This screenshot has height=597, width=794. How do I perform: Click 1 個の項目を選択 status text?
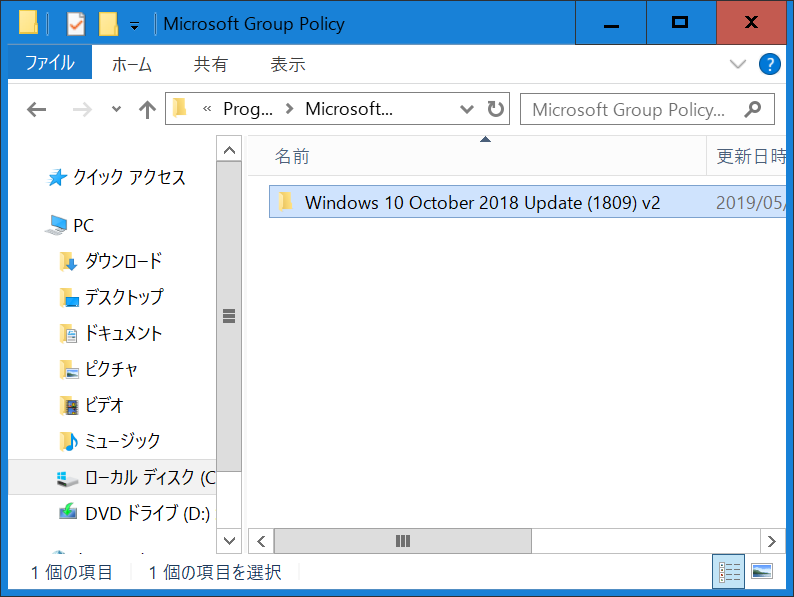coord(215,572)
